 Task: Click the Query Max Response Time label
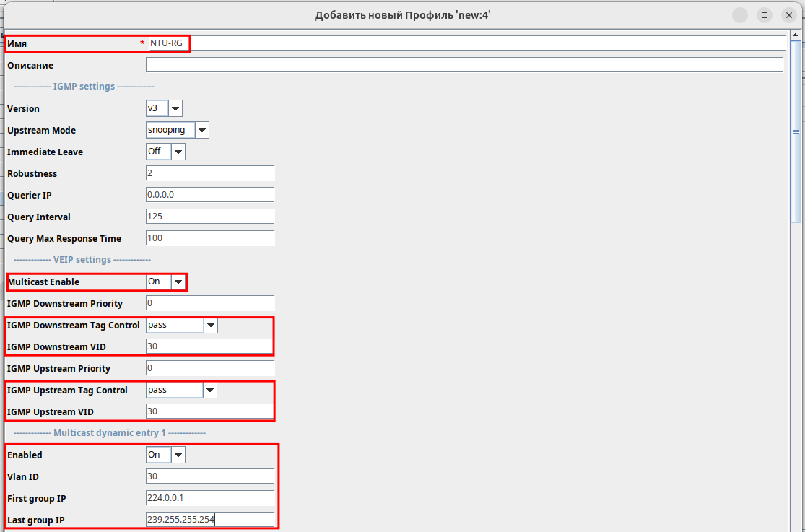[64, 238]
